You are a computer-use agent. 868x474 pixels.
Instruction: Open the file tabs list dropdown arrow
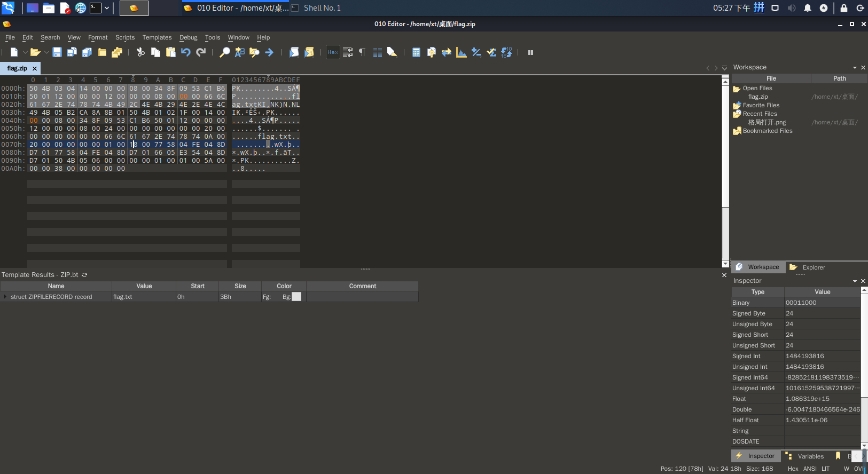(724, 68)
